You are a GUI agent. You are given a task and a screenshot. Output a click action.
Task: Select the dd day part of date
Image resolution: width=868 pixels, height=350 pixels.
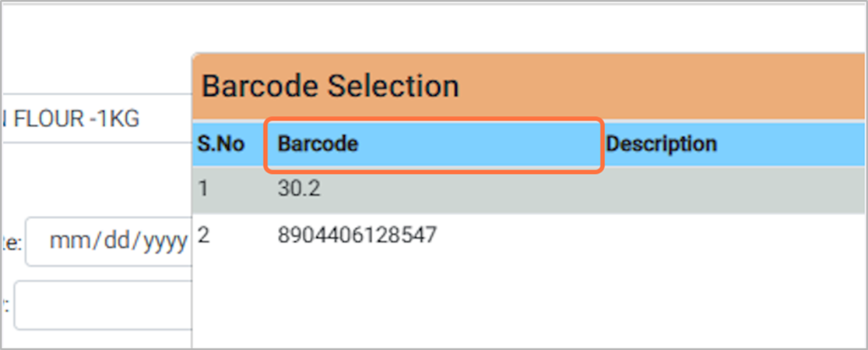pos(113,242)
